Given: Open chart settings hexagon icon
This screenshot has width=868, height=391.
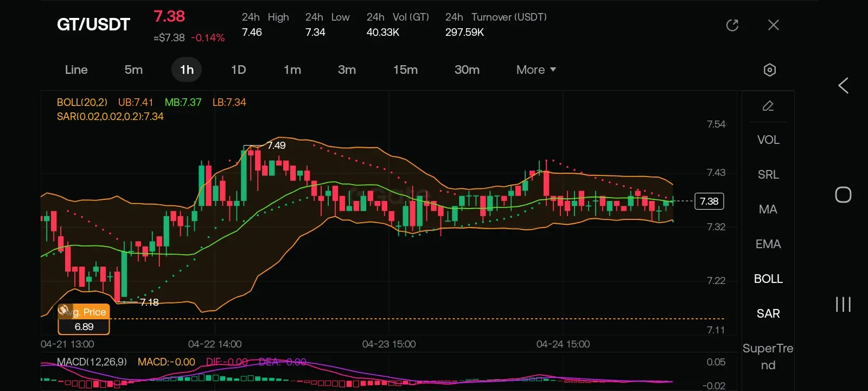Looking at the screenshot, I should (769, 70).
